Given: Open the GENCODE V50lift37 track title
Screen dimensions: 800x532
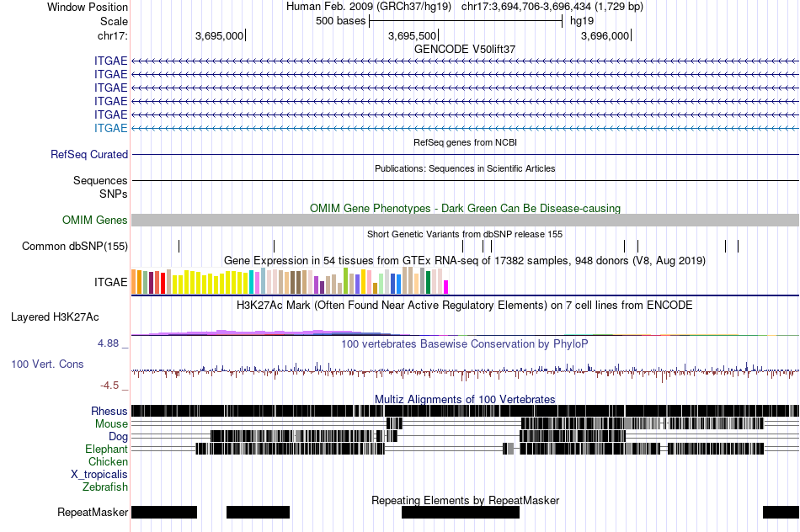Looking at the screenshot, I should click(x=465, y=49).
